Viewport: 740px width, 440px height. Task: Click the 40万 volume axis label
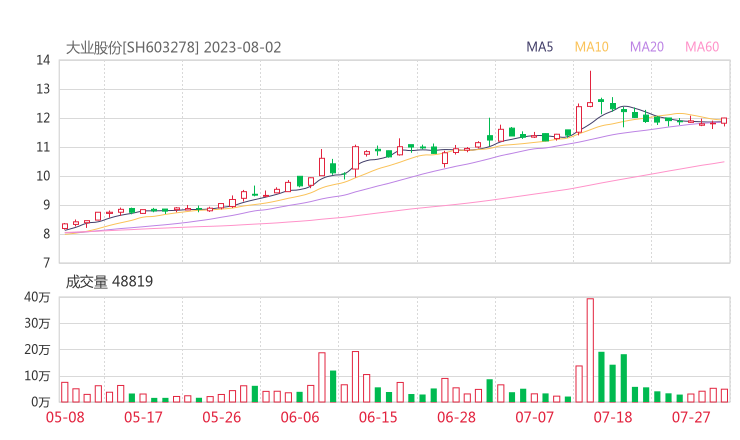pos(37,297)
